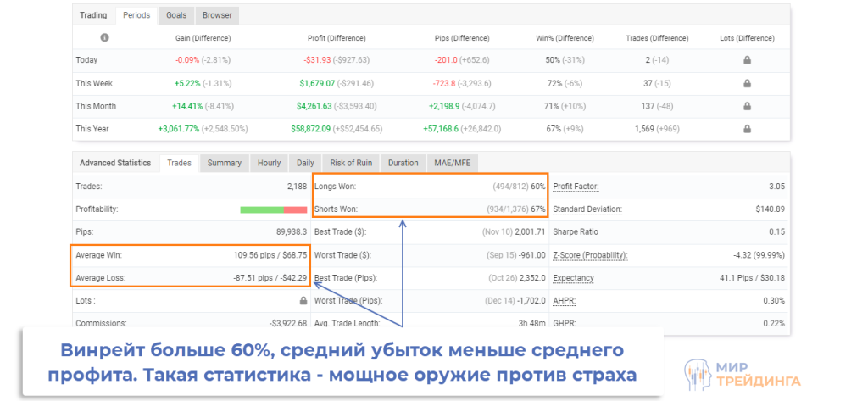Select the Browser tab

(218, 15)
